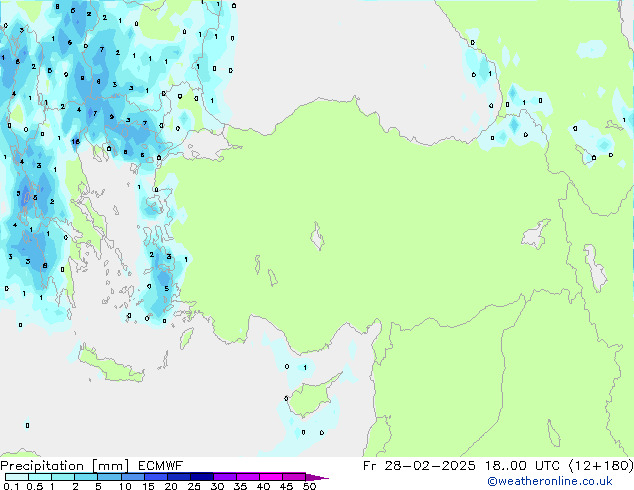Click the '(12+180)' forecast step text

click(601, 466)
